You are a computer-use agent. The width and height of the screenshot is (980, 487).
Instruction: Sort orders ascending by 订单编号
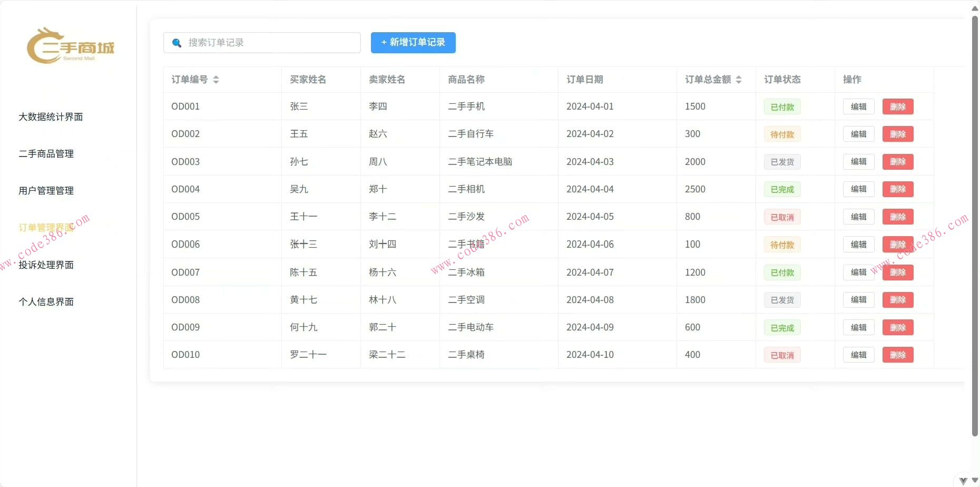tap(216, 77)
